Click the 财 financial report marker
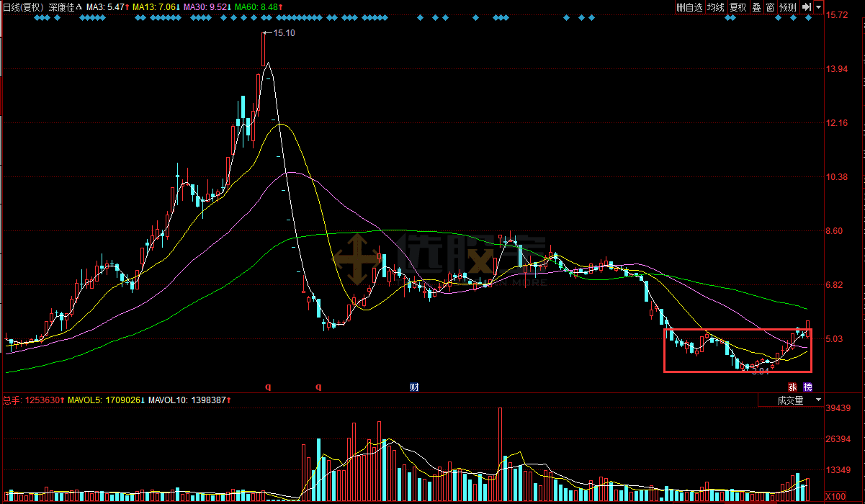 coord(414,387)
